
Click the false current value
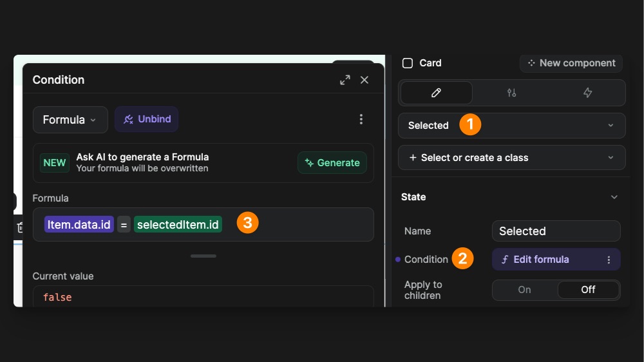tap(57, 297)
